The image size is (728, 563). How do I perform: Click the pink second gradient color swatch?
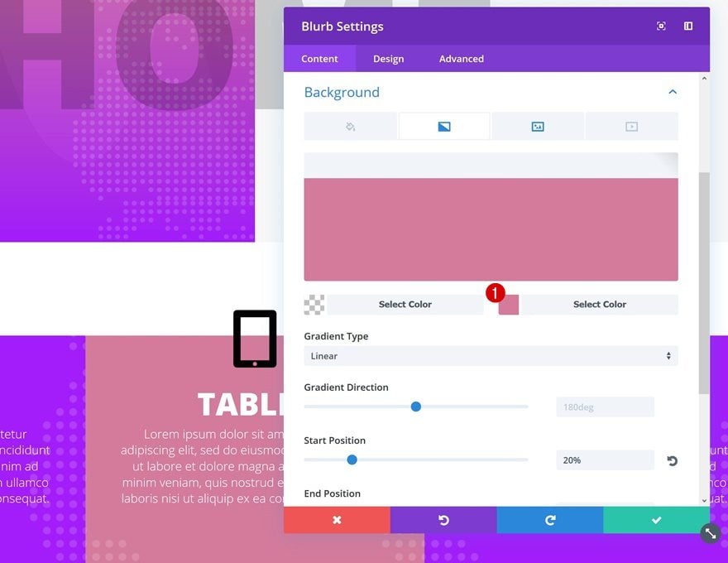click(509, 305)
